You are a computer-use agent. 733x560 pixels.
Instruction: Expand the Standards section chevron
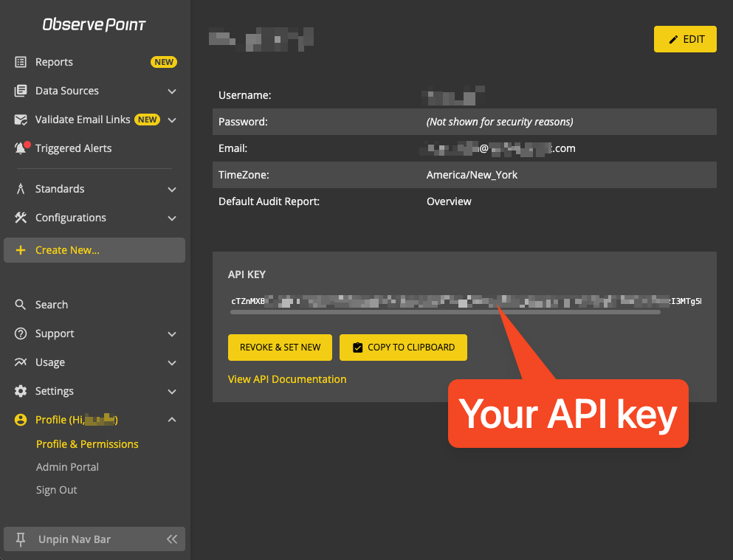(172, 189)
